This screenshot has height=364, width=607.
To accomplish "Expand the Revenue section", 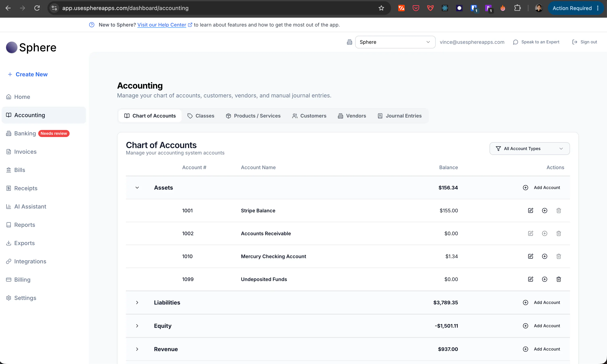I will click(x=137, y=349).
